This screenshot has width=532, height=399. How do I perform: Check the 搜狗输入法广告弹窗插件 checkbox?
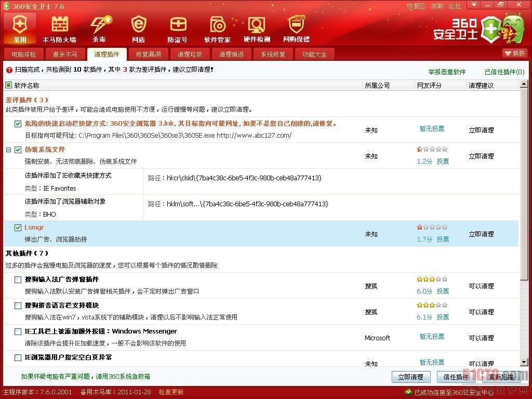pyautogui.click(x=18, y=280)
